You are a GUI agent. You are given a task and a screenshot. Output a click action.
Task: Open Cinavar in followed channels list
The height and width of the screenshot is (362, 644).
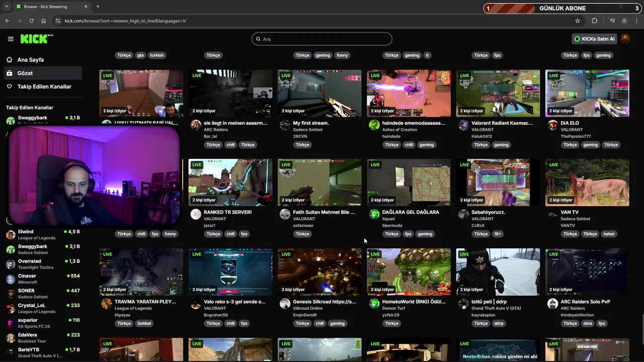(x=43, y=279)
